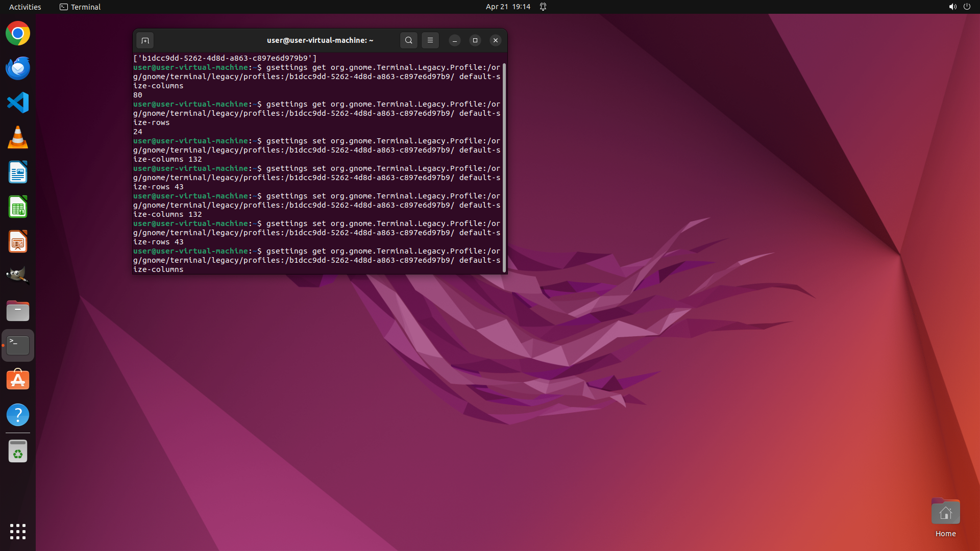
Task: Launch Google Chrome from dock
Action: tap(18, 34)
